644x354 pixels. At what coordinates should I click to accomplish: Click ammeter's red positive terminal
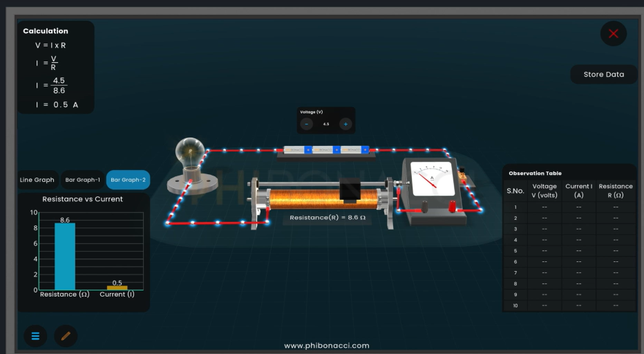pos(451,205)
